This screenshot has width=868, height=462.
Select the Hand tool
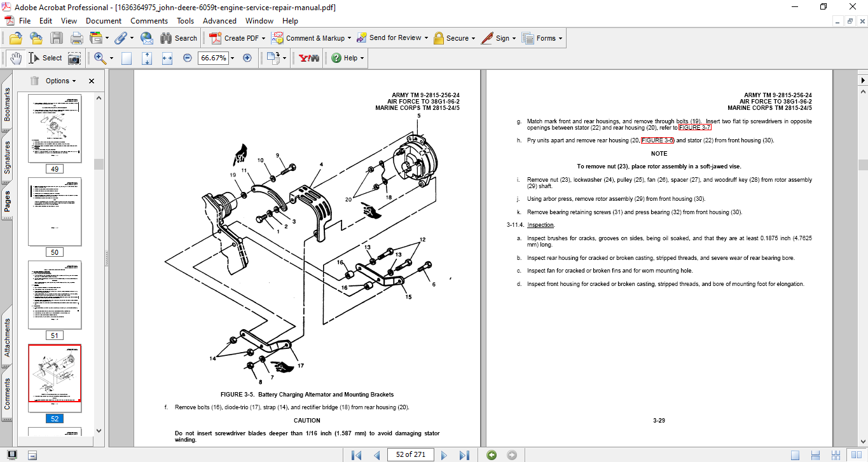click(x=15, y=58)
